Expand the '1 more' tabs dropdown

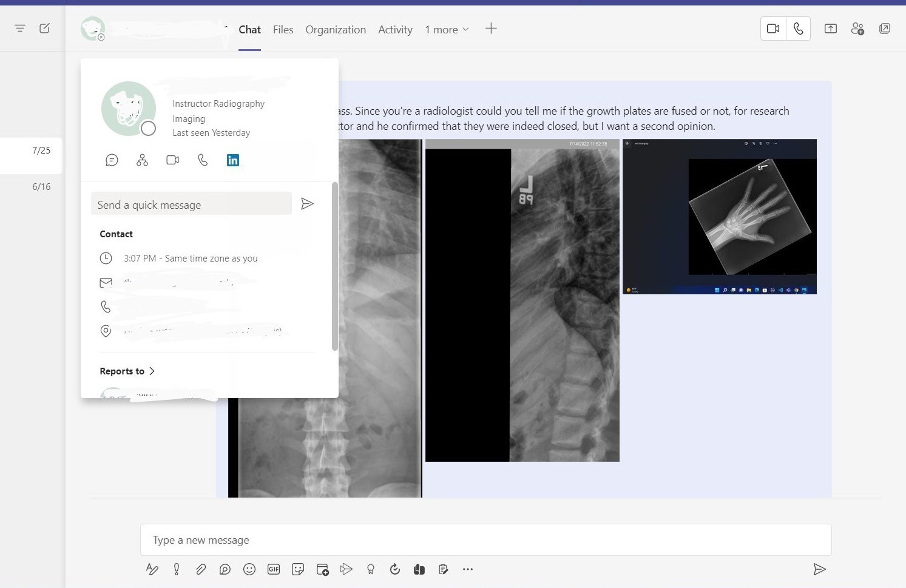[447, 30]
